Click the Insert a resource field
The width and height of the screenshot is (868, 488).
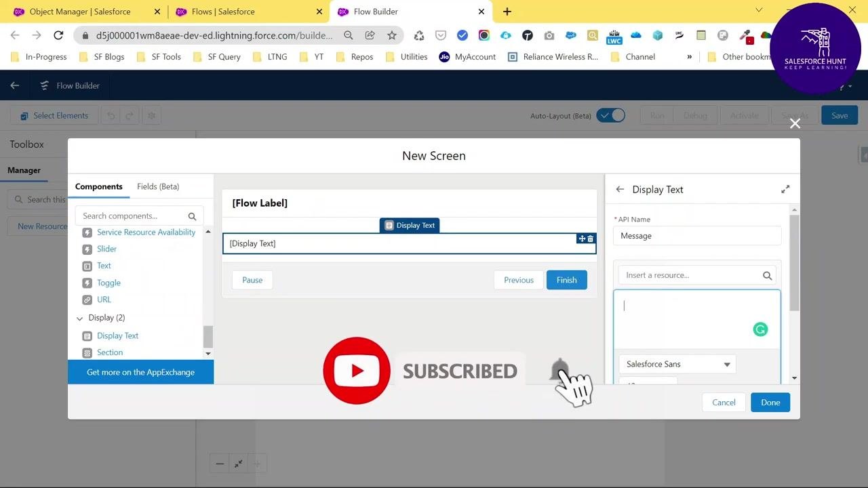(x=697, y=275)
